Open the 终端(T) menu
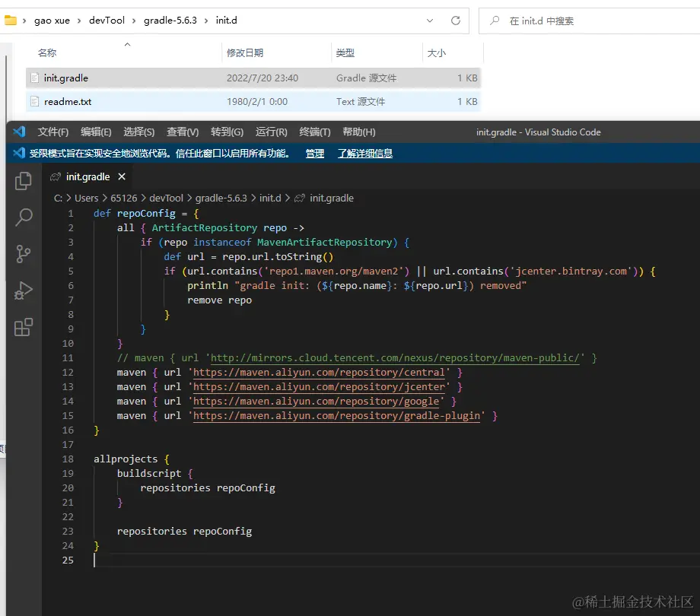Screen dimensions: 700x616 tap(315, 132)
